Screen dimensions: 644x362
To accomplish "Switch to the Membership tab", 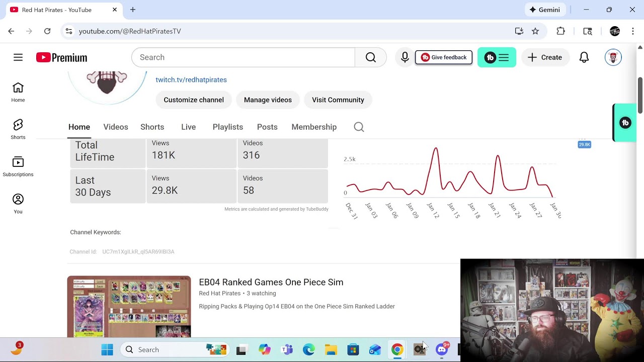I will (314, 127).
